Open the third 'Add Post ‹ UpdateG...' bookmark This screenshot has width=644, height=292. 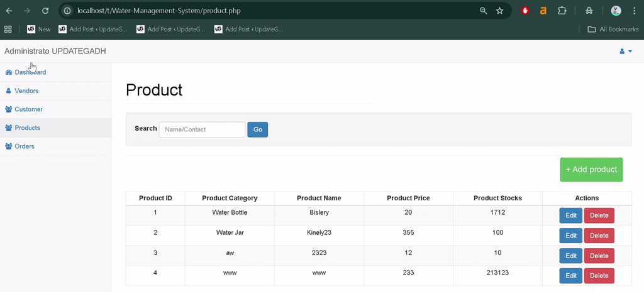click(x=249, y=29)
